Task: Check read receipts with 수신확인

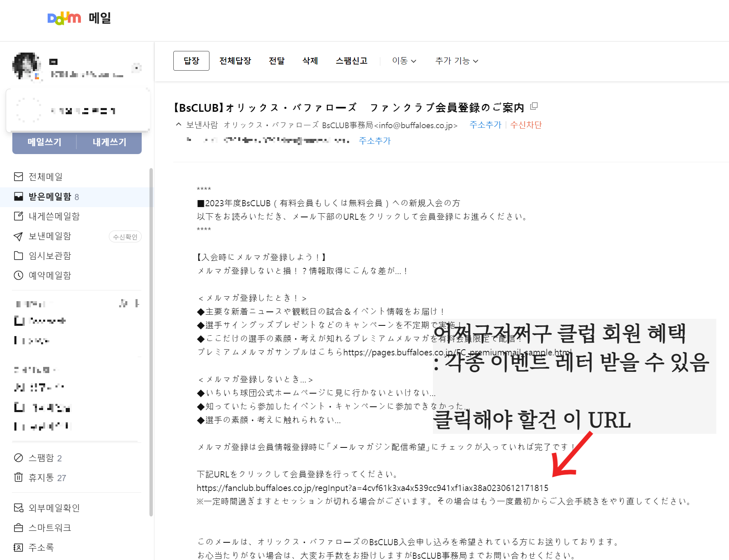Action: click(x=125, y=237)
